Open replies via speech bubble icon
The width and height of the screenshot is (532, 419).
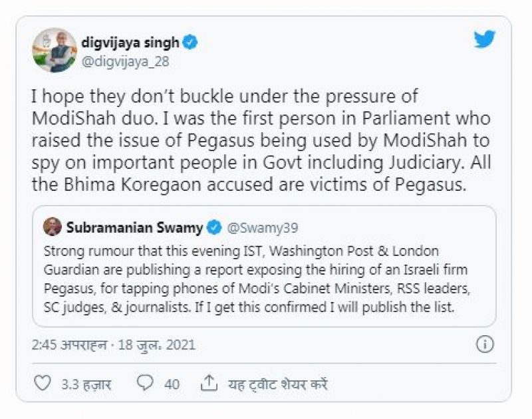[145, 383]
